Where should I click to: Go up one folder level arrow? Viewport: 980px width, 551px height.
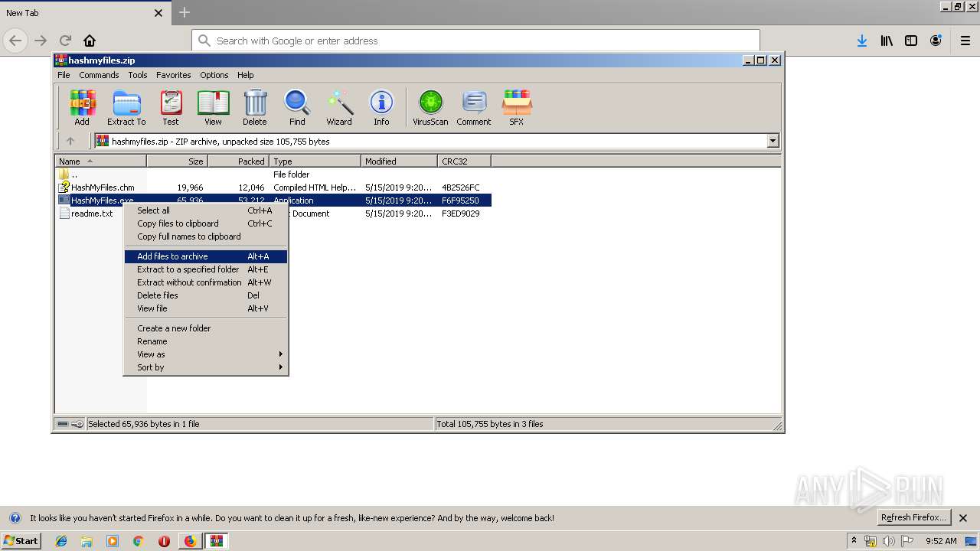pos(70,141)
